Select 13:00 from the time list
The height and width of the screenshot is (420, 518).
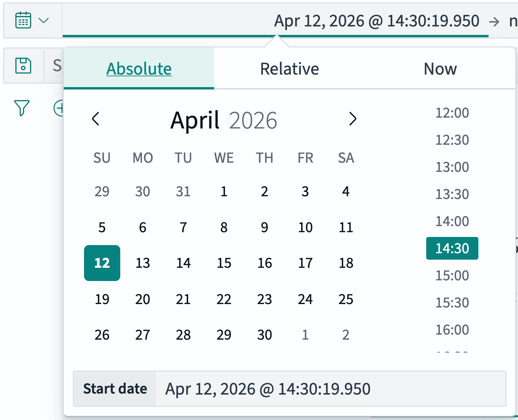click(452, 167)
